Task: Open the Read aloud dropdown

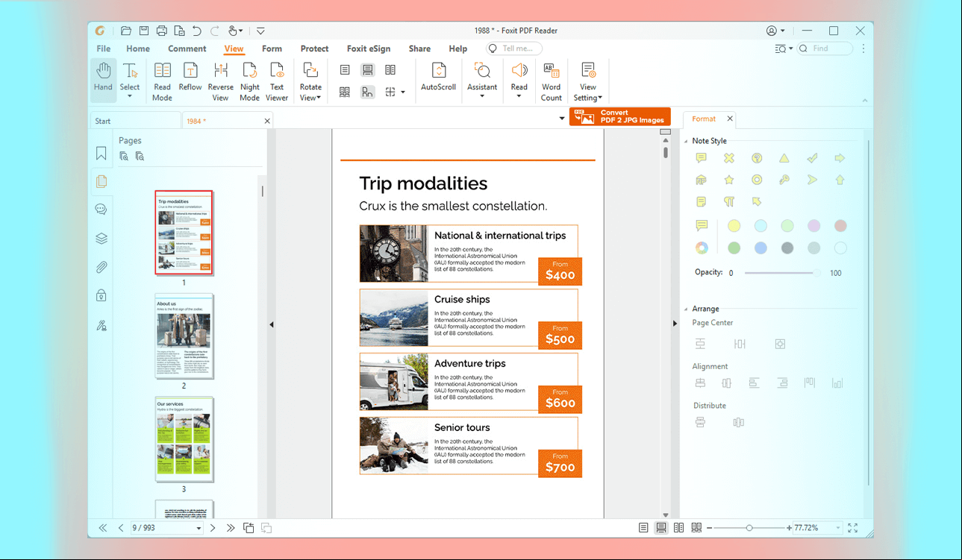Action: (x=519, y=96)
